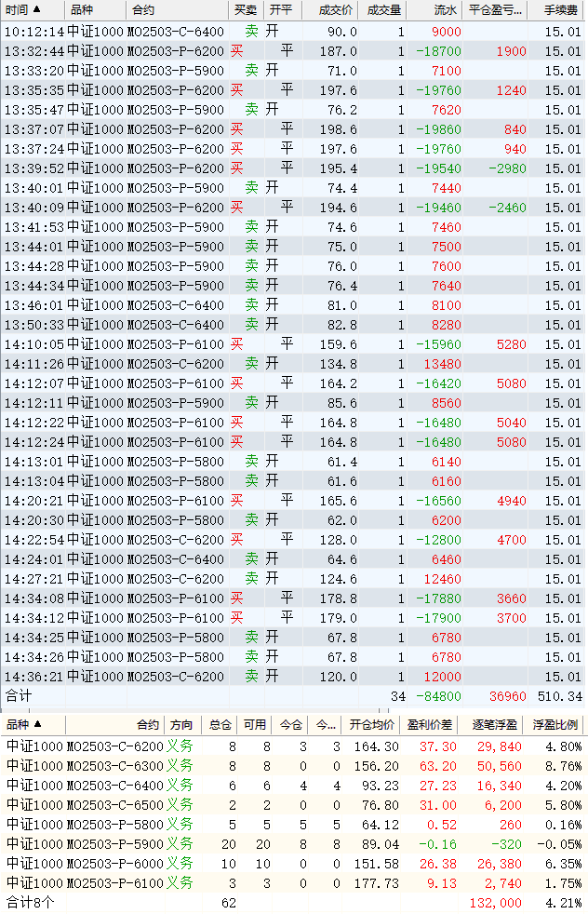Image resolution: width=588 pixels, height=914 pixels.
Task: Select the MO2503-P-5900 position row
Action: [293, 844]
